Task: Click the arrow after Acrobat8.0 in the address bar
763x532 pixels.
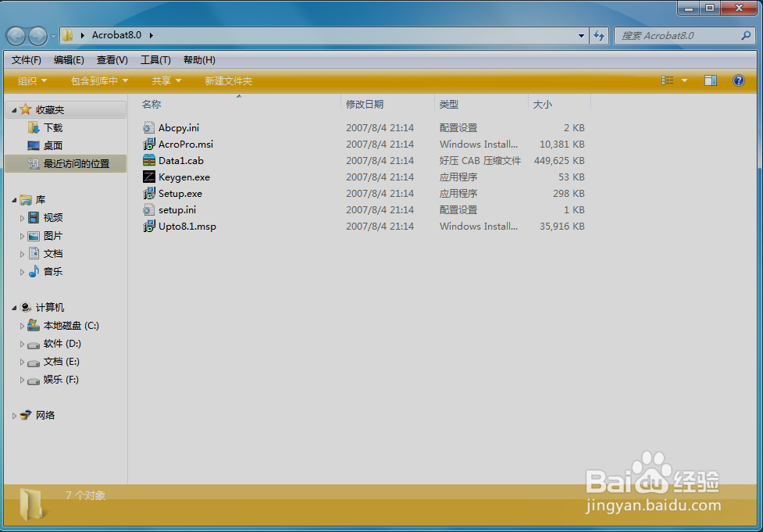Action: click(152, 35)
